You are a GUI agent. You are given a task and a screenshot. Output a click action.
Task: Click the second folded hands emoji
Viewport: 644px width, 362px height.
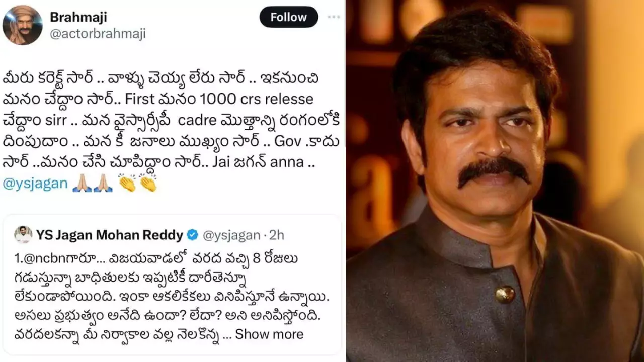[x=103, y=184]
